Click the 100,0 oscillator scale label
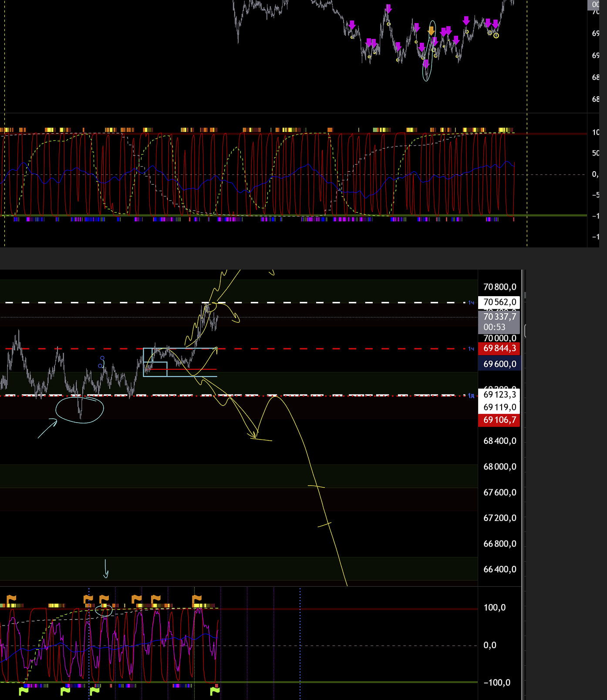Image resolution: width=607 pixels, height=700 pixels. tap(494, 608)
